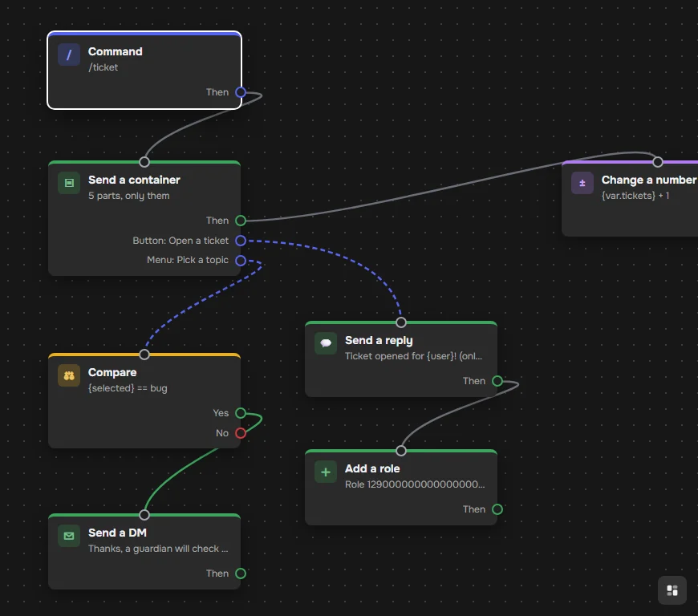Click the Button: Open a ticket output port
Viewport: 698px width, 616px height.
tap(241, 241)
